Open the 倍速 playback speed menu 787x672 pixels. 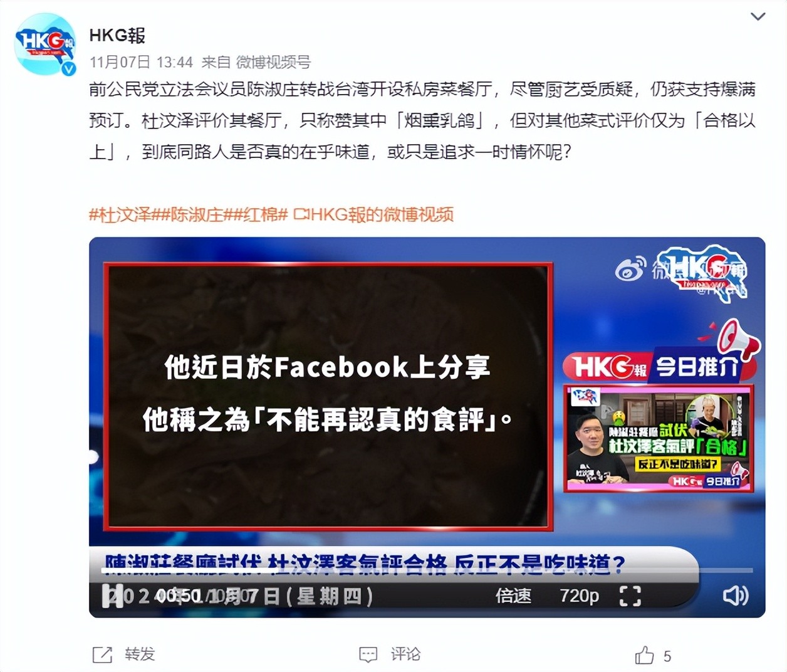(x=513, y=596)
